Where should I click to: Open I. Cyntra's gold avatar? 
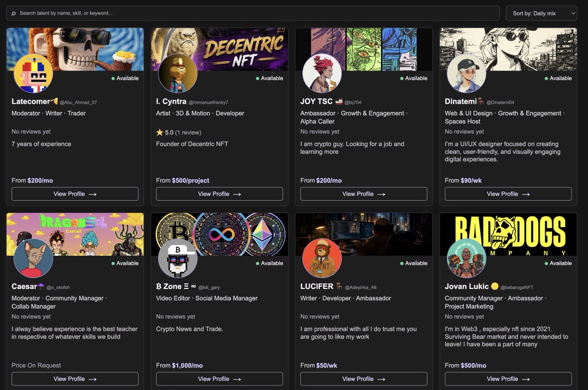(x=178, y=73)
